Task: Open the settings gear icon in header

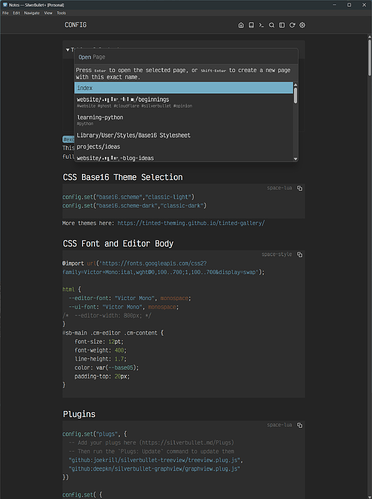Action: pos(302,25)
